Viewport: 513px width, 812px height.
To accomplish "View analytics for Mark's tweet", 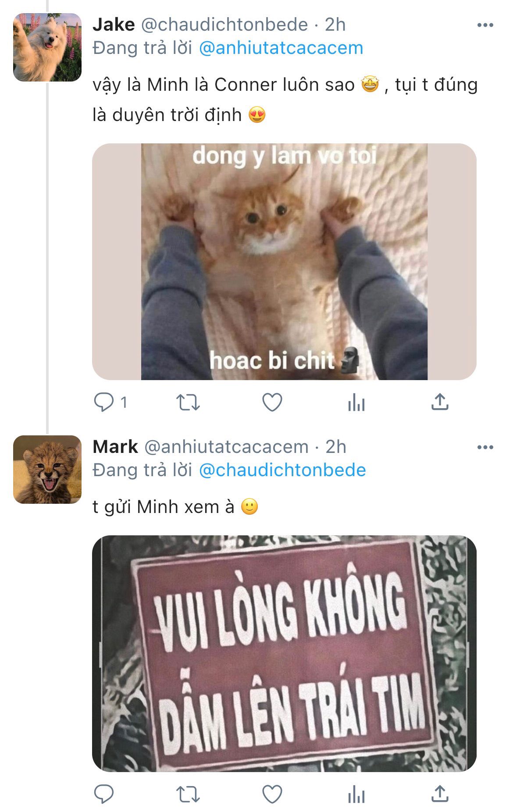I will [x=356, y=794].
